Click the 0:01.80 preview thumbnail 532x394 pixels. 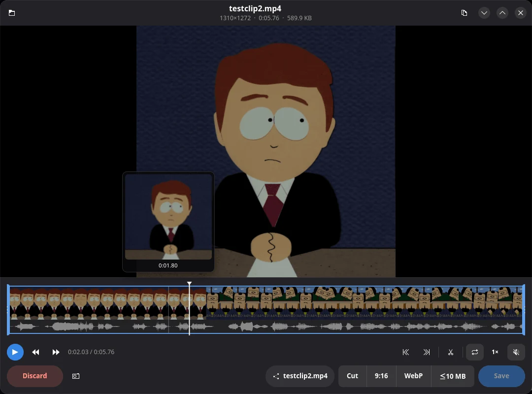[x=168, y=217]
